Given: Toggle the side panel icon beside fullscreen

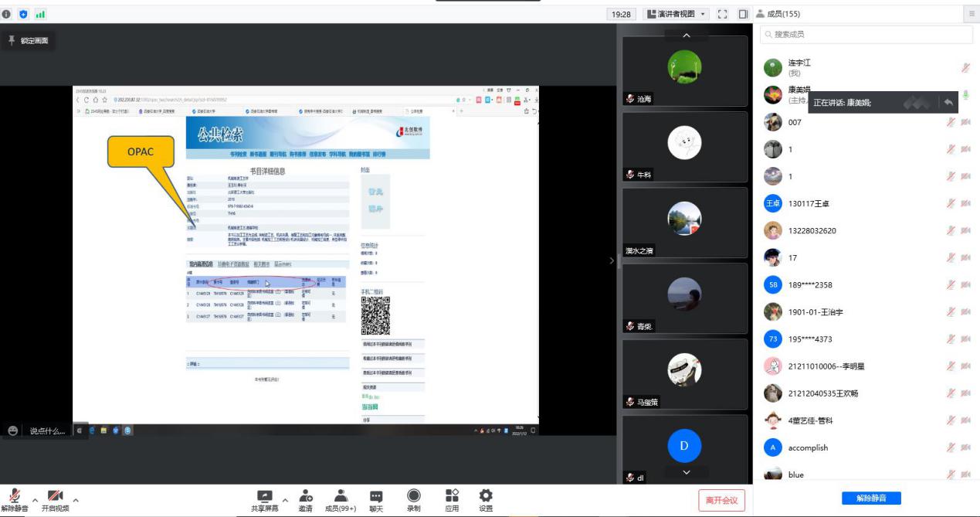Looking at the screenshot, I should click(743, 14).
